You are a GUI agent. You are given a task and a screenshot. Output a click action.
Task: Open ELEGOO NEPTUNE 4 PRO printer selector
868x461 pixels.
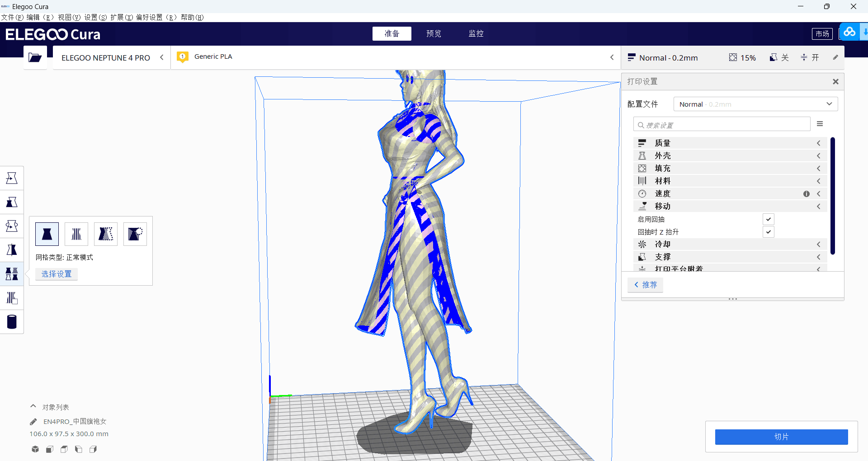(112, 57)
